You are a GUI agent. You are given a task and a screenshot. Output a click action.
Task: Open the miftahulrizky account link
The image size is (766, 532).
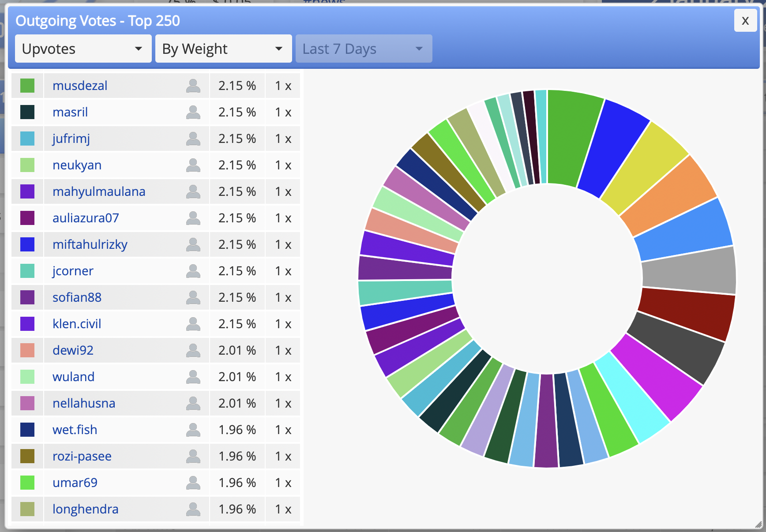point(90,244)
